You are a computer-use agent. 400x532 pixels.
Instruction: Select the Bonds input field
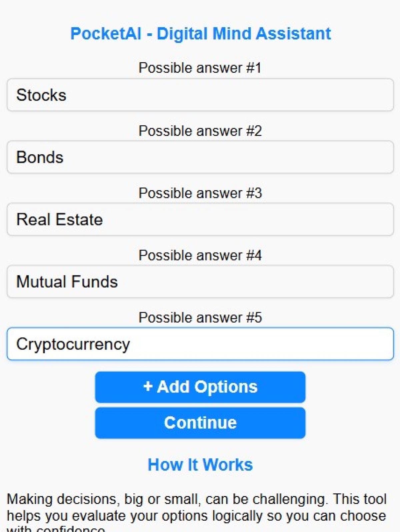click(200, 157)
